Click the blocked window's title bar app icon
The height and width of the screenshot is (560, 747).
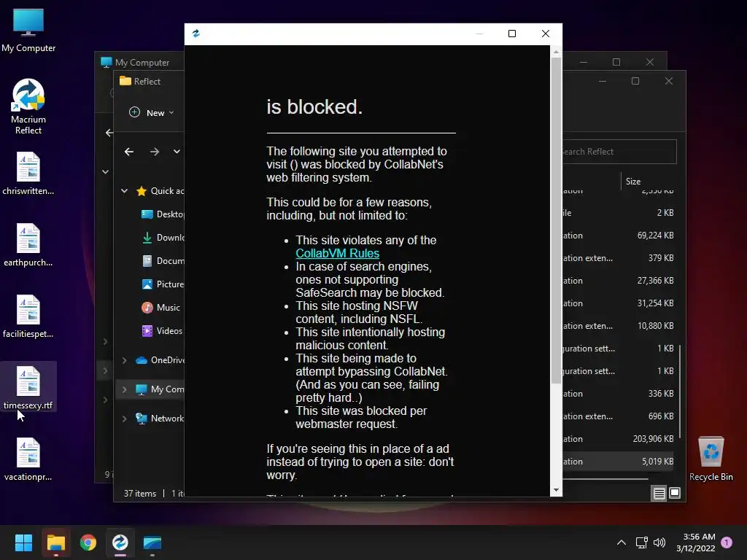196,34
